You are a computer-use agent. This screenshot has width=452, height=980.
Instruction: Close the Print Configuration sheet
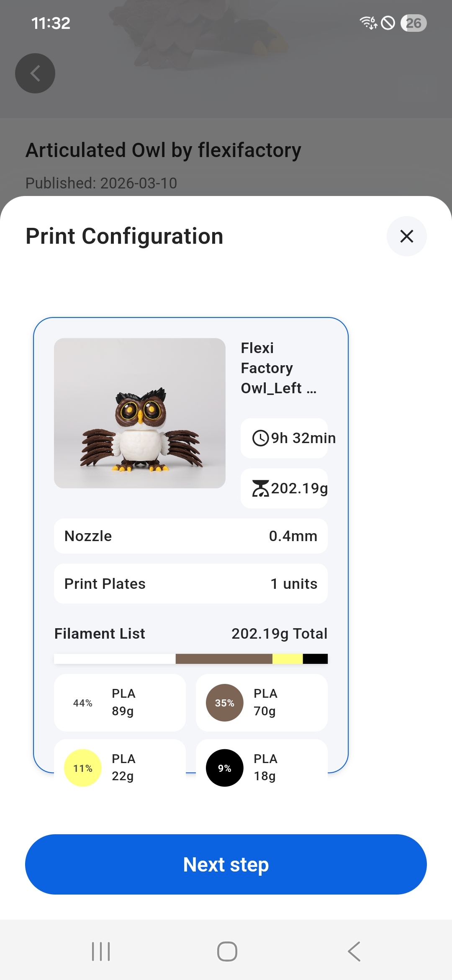(406, 236)
